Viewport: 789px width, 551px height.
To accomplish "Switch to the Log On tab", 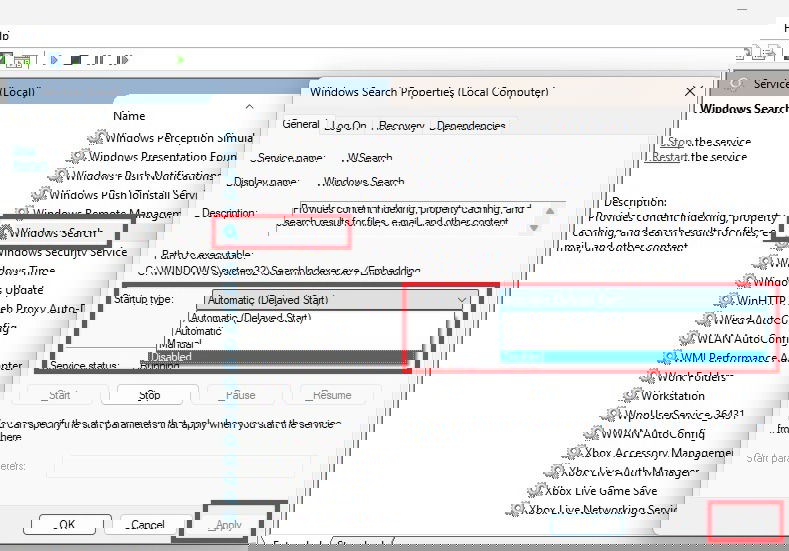I will [x=346, y=126].
